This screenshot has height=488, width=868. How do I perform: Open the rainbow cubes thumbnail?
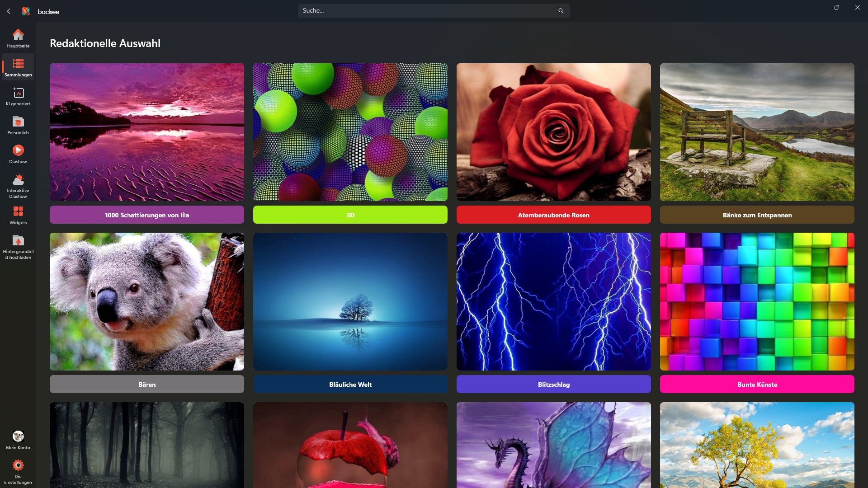(x=757, y=301)
